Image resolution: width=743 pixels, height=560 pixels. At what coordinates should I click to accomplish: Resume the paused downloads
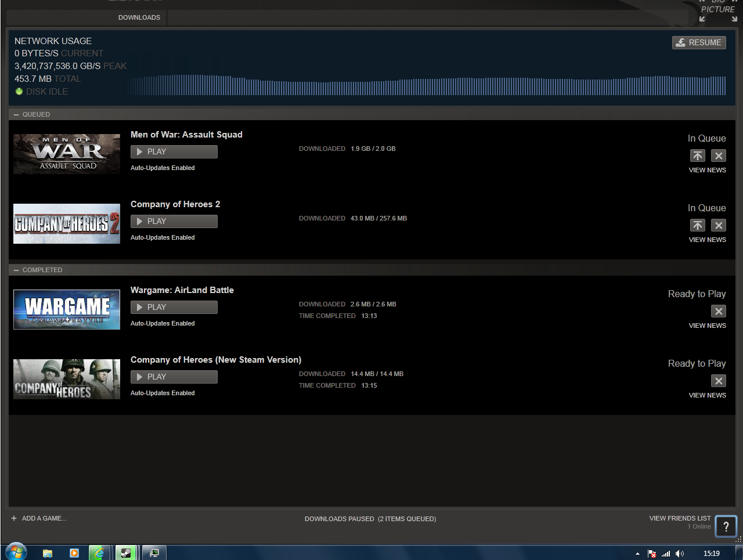[x=699, y=42]
